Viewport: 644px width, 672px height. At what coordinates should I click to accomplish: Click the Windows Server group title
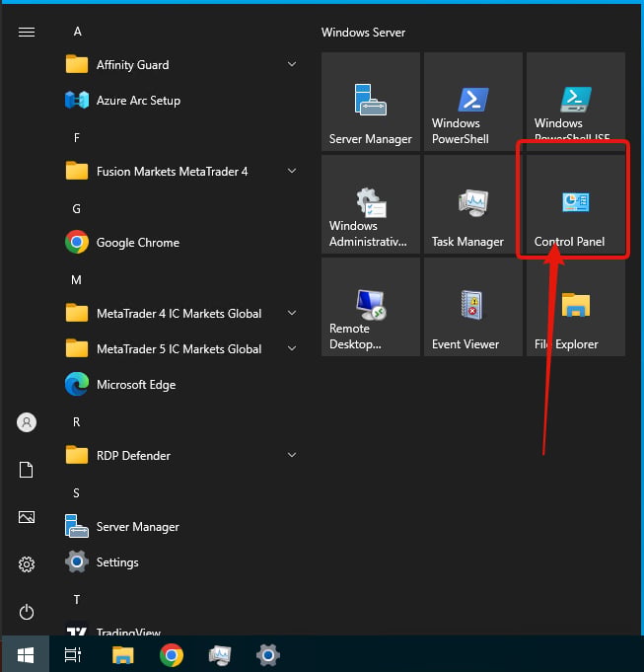coord(363,33)
